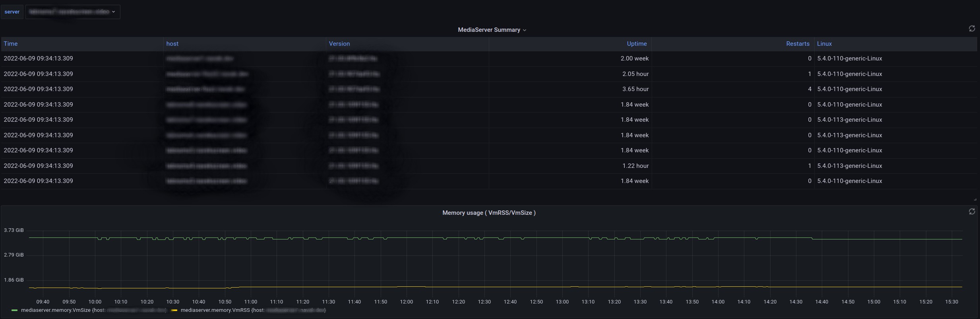
Task: Click the Memory usage panel refresh icon
Action: [x=972, y=212]
